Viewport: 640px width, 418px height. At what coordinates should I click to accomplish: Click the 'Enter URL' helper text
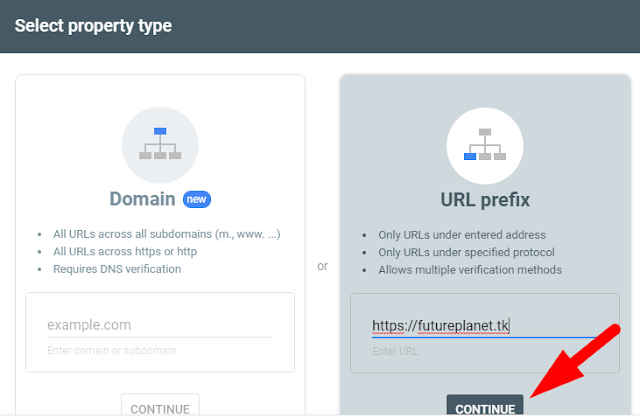pyautogui.click(x=395, y=351)
